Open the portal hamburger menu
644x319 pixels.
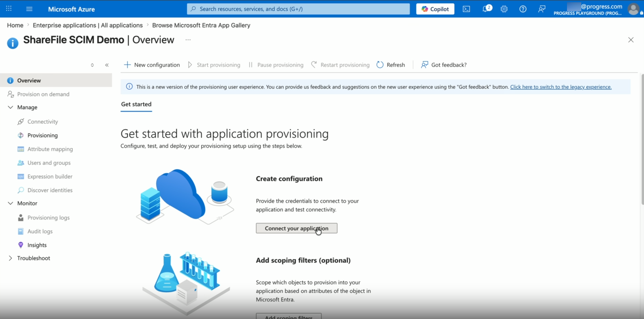[x=29, y=9]
